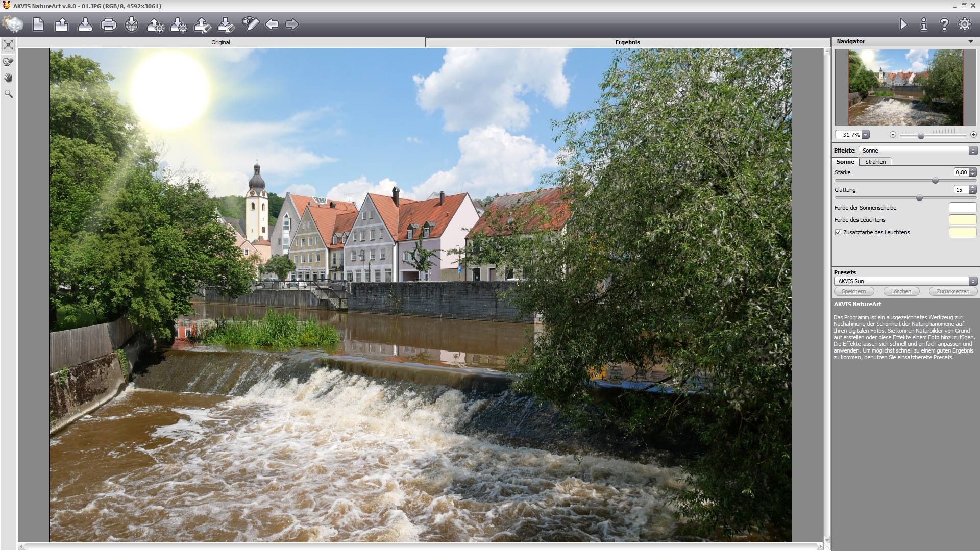Zoom in with plus circle icon
980x551 pixels.
pos(973,135)
